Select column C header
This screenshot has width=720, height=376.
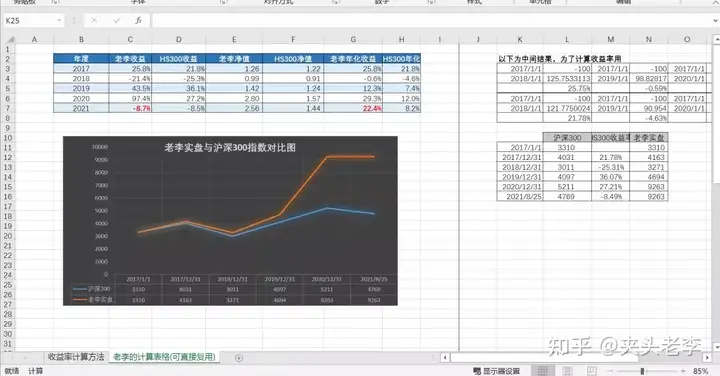(x=130, y=39)
